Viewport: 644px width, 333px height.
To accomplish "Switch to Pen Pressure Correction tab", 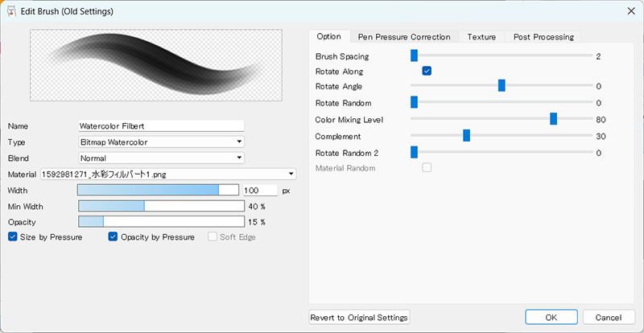I will point(404,37).
